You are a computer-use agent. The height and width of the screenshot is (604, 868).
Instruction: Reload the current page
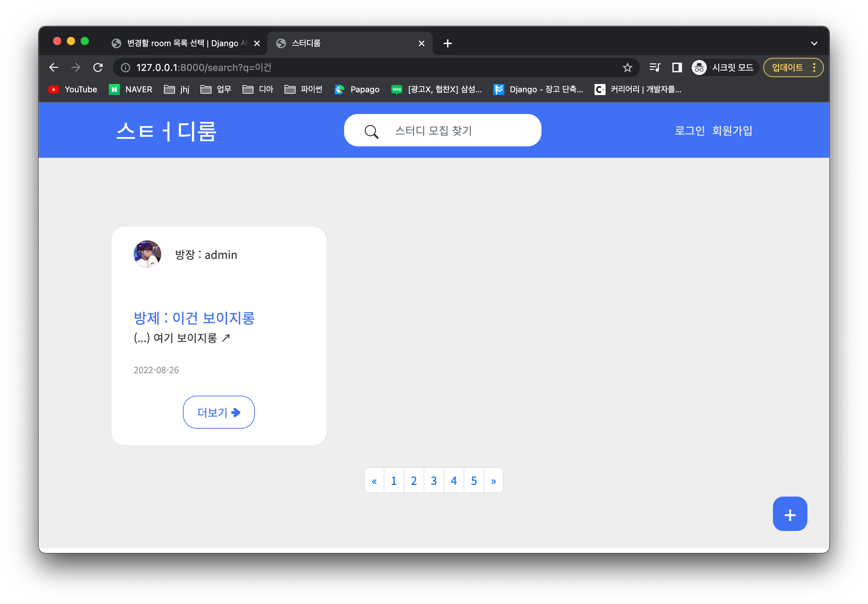(98, 67)
